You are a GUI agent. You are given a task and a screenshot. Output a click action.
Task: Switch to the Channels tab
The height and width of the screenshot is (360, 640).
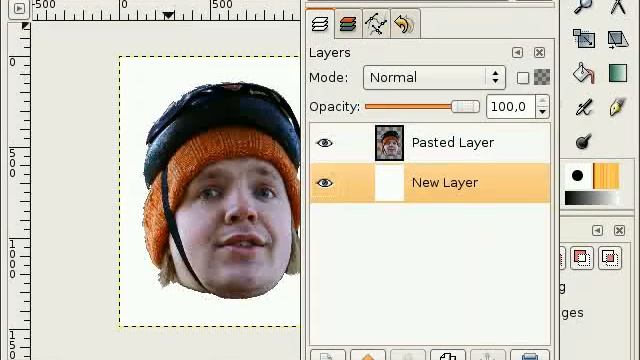[x=348, y=24]
